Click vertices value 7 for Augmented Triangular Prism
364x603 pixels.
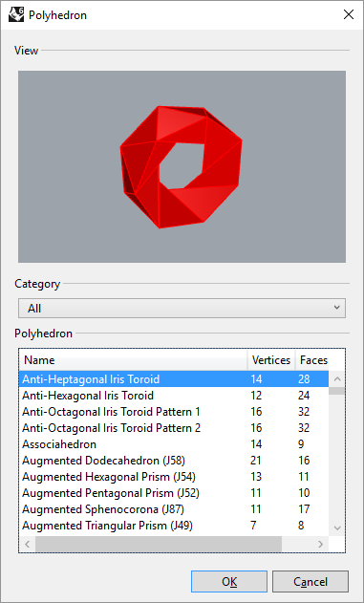tap(253, 526)
